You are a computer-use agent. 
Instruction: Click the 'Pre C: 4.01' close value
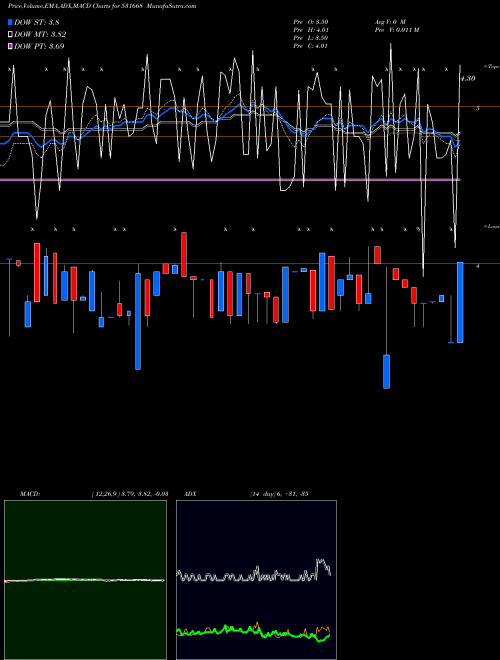point(311,46)
